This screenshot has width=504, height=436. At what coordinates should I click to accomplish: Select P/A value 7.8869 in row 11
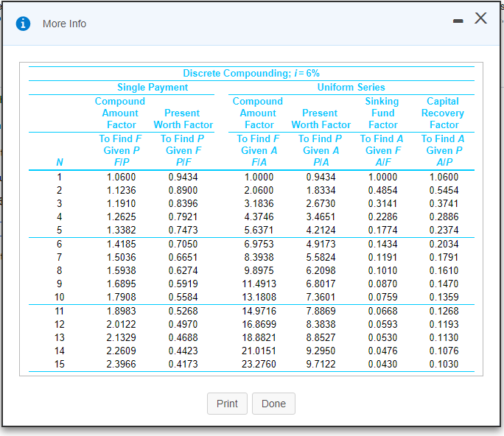pyautogui.click(x=321, y=311)
